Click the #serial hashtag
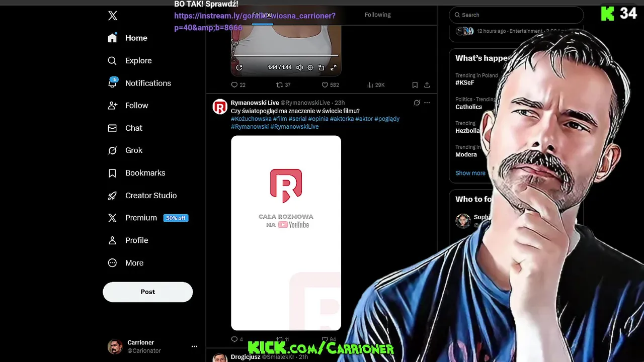644x362 pixels. [x=297, y=119]
